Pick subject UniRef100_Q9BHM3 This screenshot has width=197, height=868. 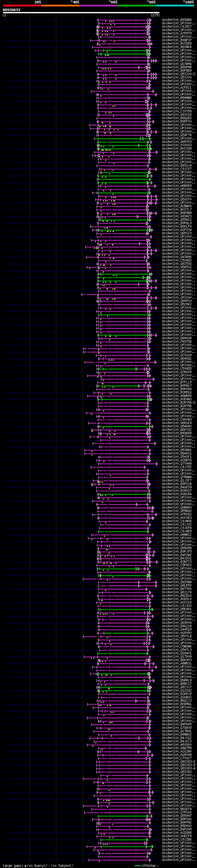tap(177, 507)
